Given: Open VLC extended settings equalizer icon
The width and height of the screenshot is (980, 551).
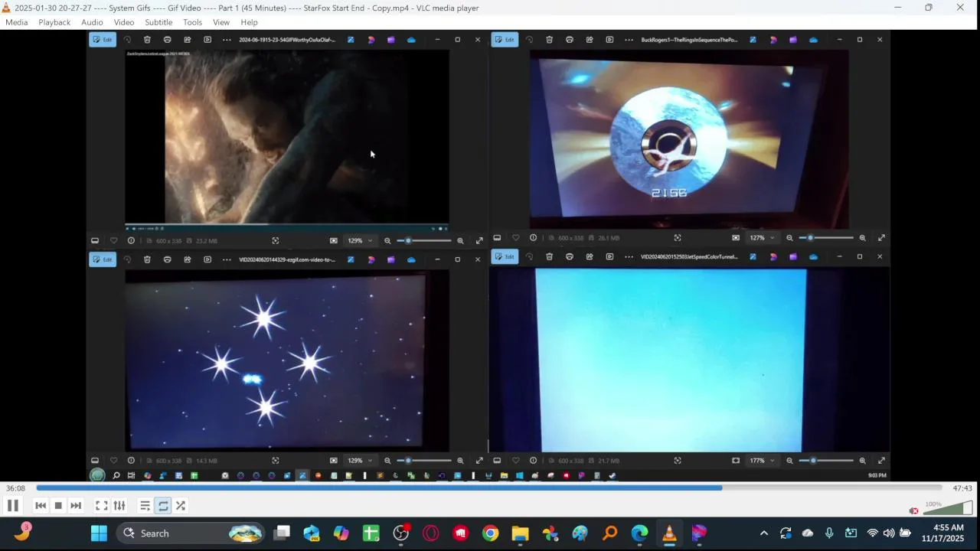Looking at the screenshot, I should pyautogui.click(x=119, y=506).
